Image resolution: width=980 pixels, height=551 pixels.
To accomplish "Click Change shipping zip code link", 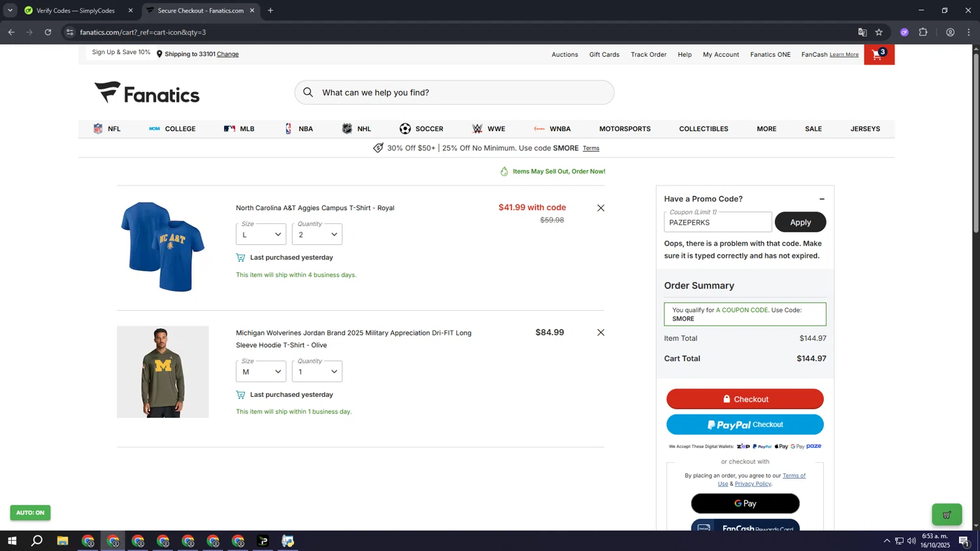I will [227, 54].
